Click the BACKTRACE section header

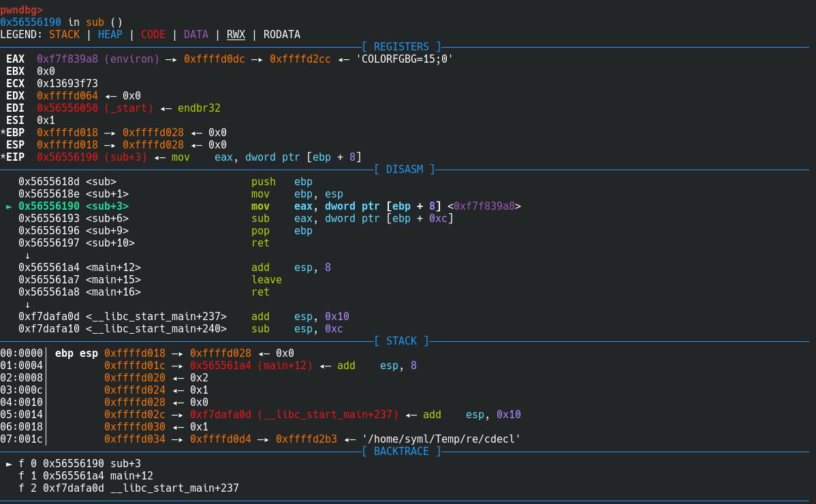click(x=401, y=452)
